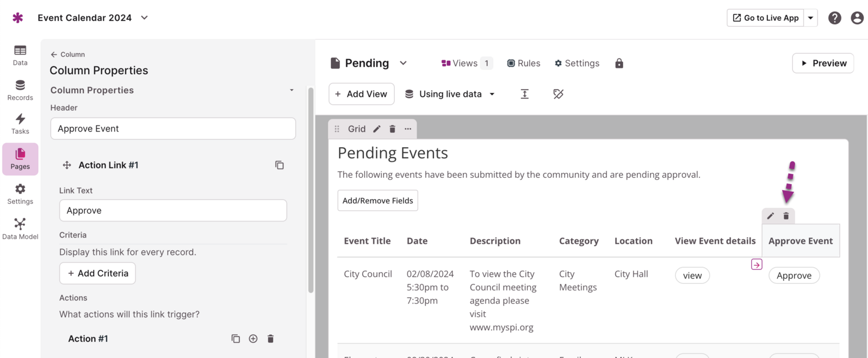
Task: Click the help question mark icon
Action: [x=834, y=18]
